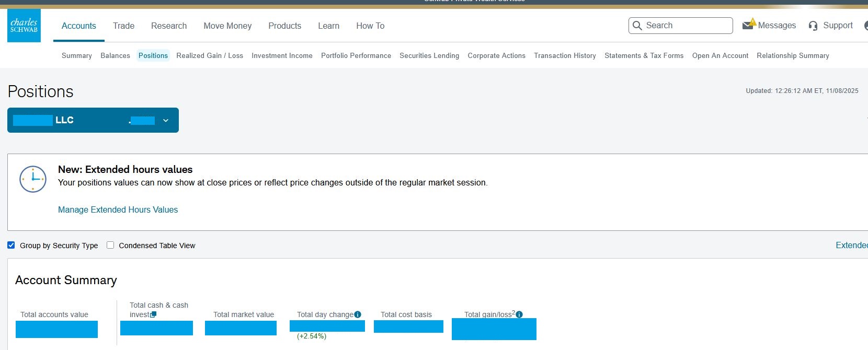Click the Positions page heading
This screenshot has height=350, width=868.
(40, 91)
